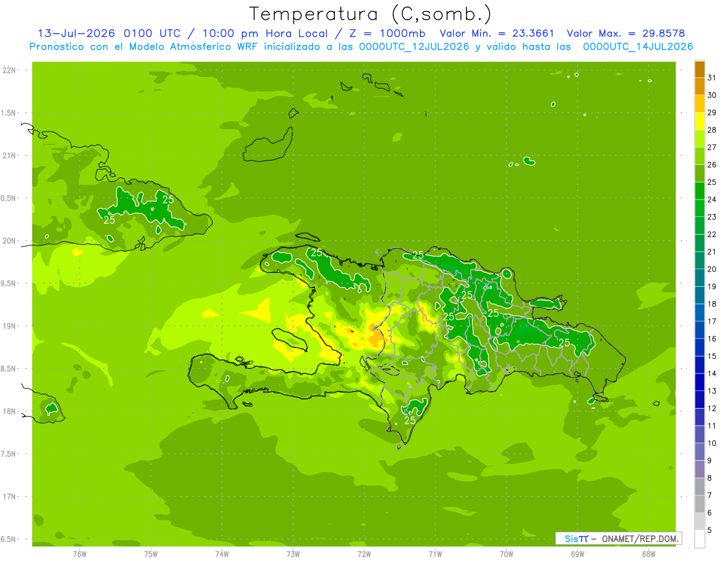The height and width of the screenshot is (562, 728).
Task: Click the "69W" longitude label
Action: pyautogui.click(x=578, y=554)
